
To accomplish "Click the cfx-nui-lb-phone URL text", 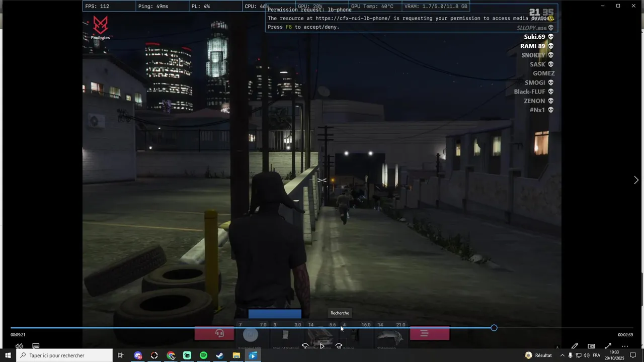I will click(353, 19).
